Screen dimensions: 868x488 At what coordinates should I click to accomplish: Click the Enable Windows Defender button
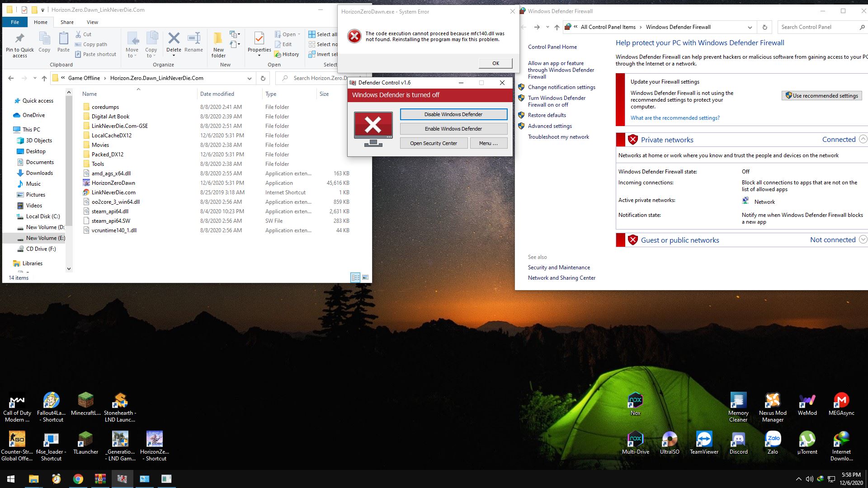[x=453, y=129]
